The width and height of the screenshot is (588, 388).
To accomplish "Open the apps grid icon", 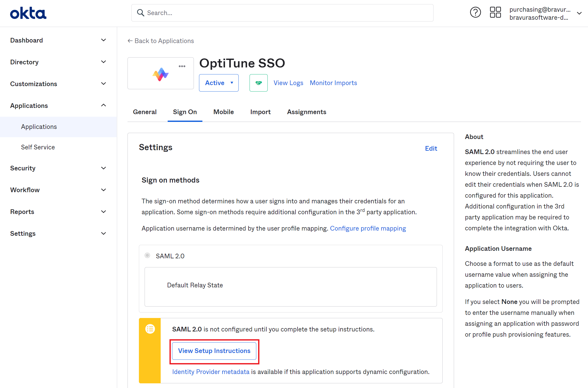I will tap(495, 12).
